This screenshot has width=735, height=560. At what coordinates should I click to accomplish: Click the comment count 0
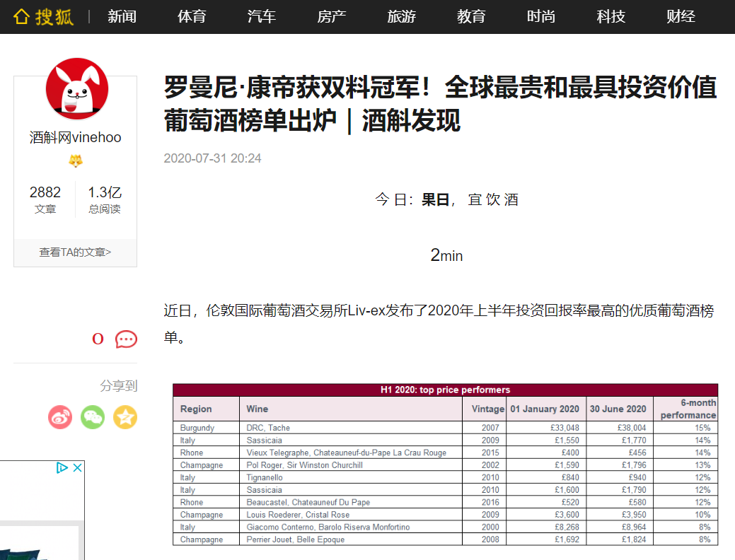pos(98,339)
